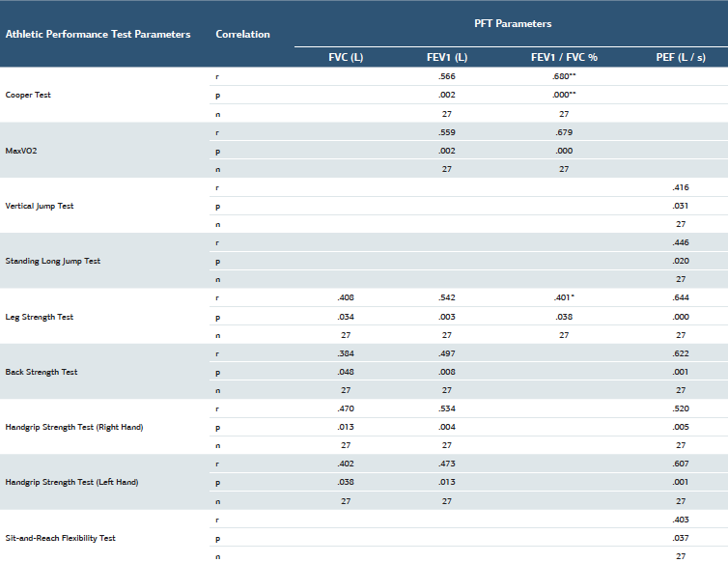Click the "n" label in the Leg Strength Test row
Screen dimensions: 728x563
coord(218,336)
